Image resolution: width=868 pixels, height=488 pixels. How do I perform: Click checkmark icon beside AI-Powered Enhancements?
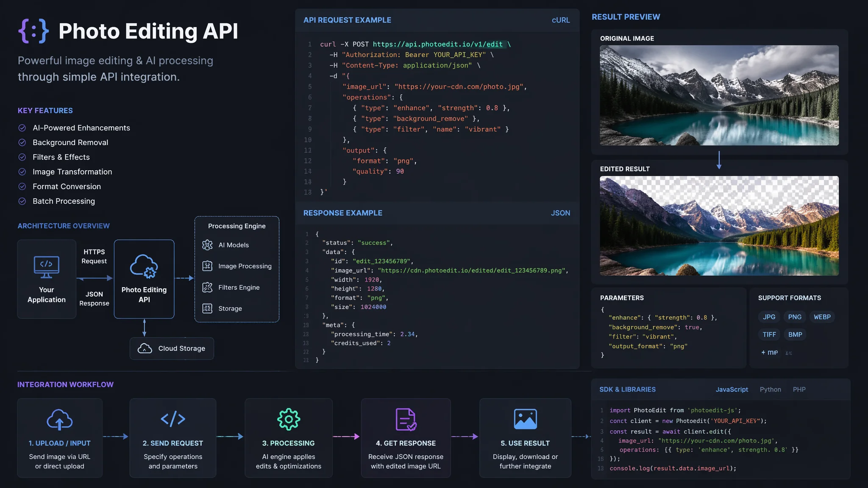[x=22, y=128]
